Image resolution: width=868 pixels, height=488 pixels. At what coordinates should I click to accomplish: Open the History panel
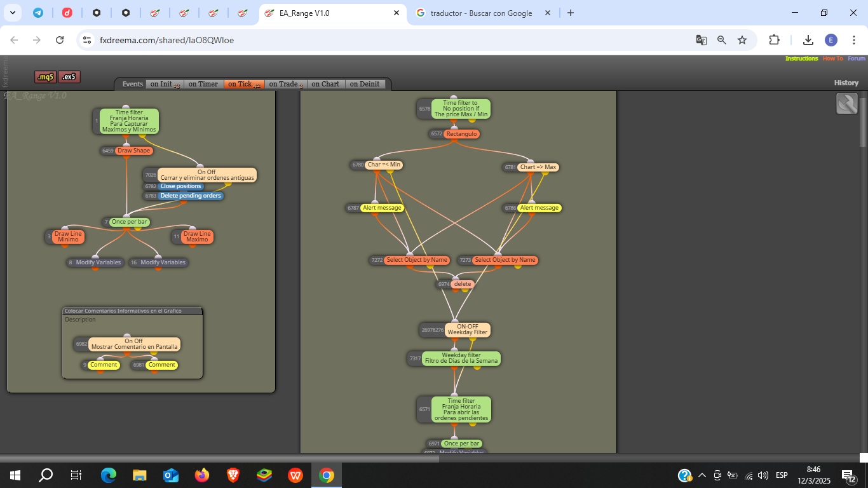pyautogui.click(x=846, y=83)
